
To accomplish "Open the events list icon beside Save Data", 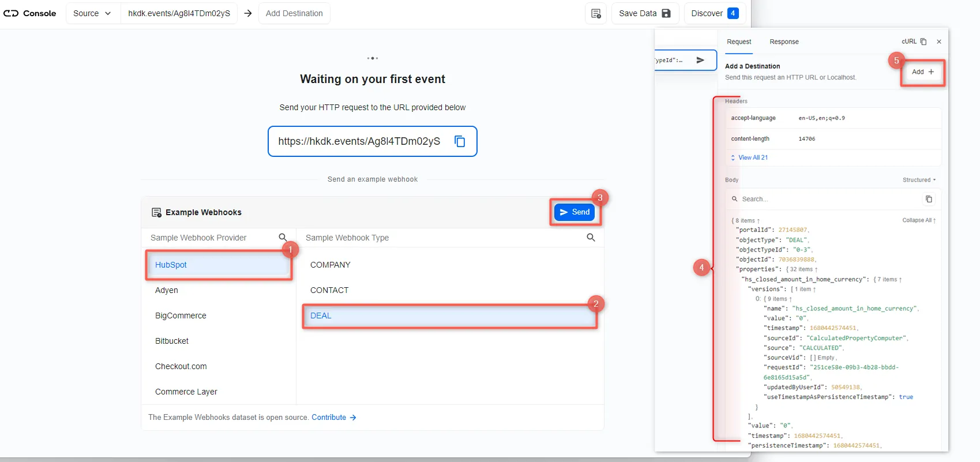I will pyautogui.click(x=596, y=13).
